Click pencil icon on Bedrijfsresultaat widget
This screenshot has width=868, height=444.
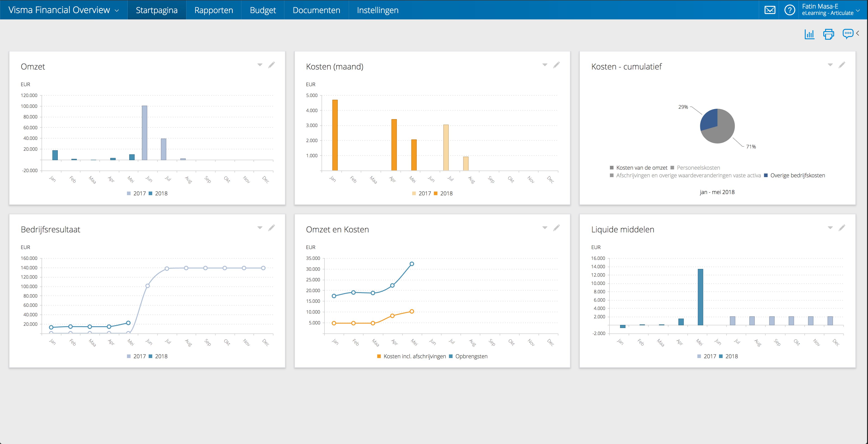271,228
